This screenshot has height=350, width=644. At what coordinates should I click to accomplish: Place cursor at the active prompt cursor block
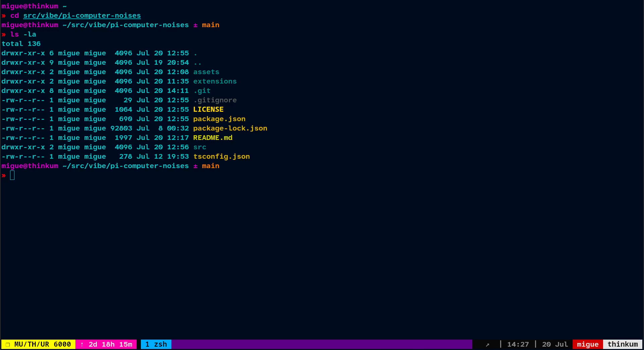[x=12, y=175]
